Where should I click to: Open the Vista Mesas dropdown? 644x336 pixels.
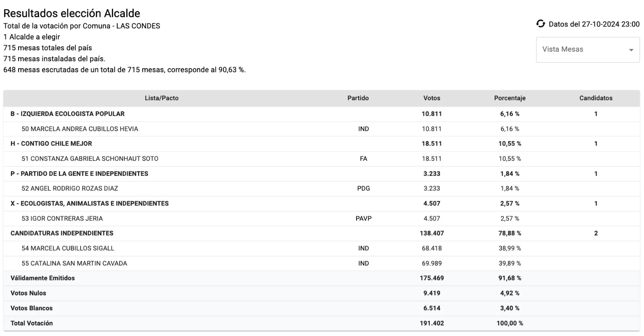coord(588,49)
